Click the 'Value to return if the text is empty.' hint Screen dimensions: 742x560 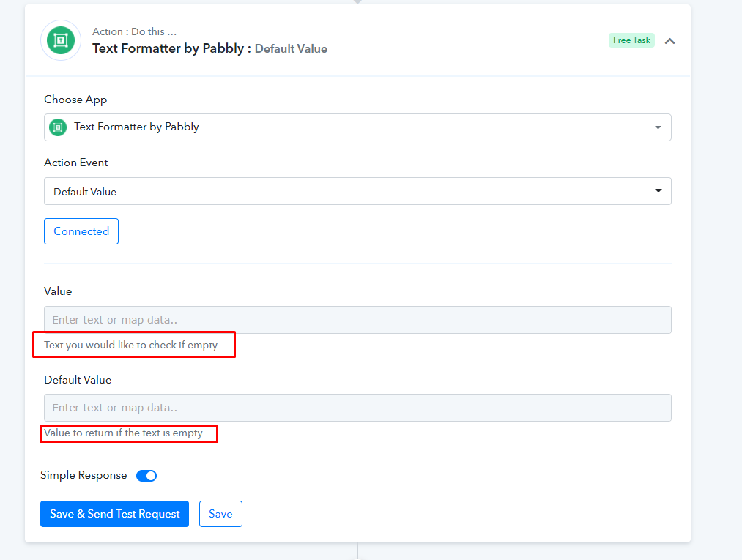point(124,433)
